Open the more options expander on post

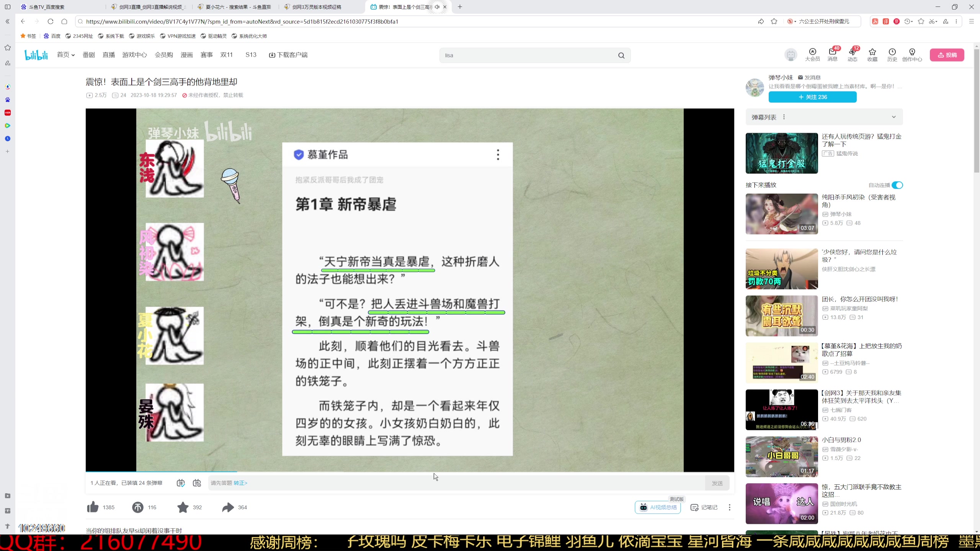pos(498,154)
